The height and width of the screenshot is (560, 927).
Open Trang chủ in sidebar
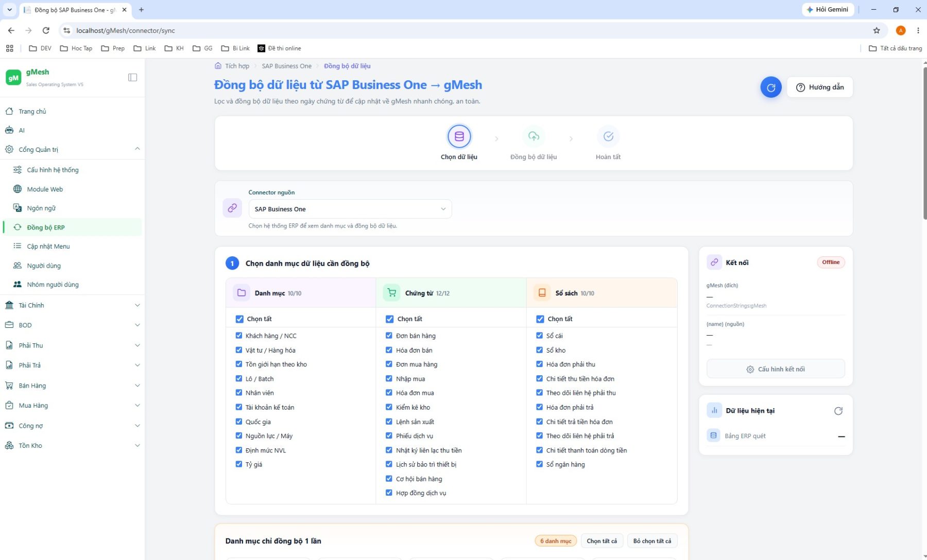pos(72,112)
